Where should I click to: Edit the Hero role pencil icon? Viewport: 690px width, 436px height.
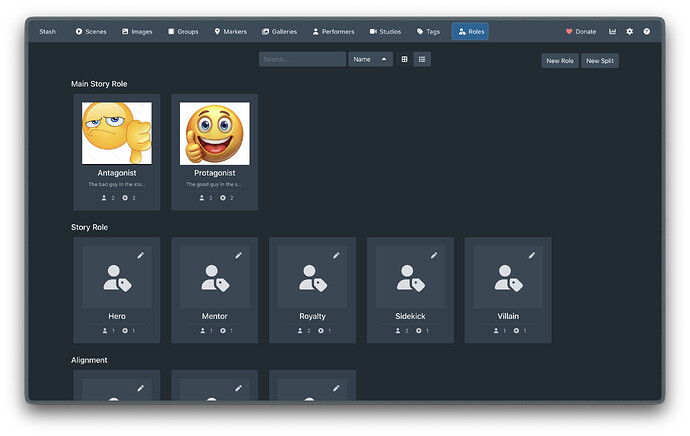coord(140,256)
